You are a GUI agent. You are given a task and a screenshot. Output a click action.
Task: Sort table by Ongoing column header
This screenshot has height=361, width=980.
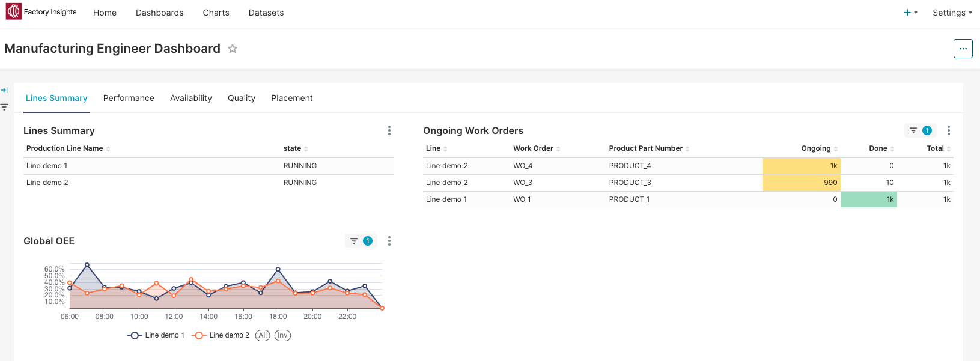pos(816,148)
